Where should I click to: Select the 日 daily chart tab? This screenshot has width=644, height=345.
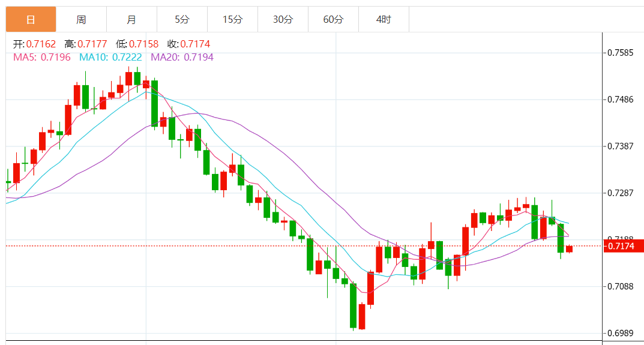(31, 20)
